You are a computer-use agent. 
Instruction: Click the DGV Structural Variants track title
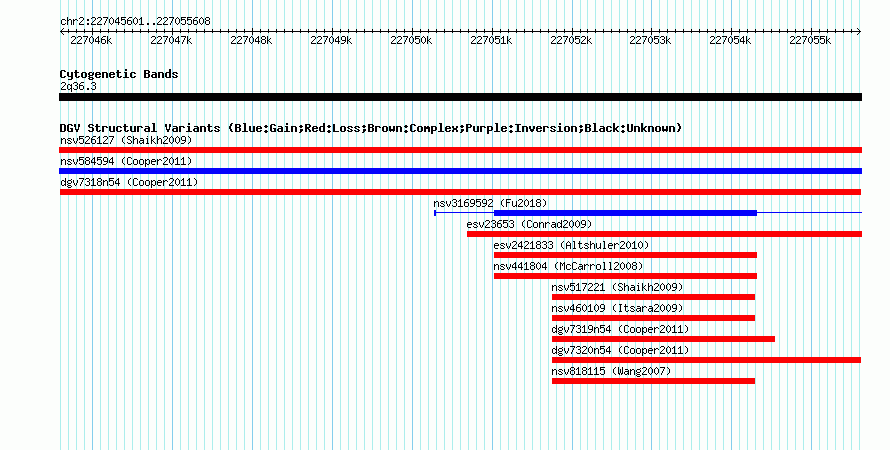tap(371, 128)
